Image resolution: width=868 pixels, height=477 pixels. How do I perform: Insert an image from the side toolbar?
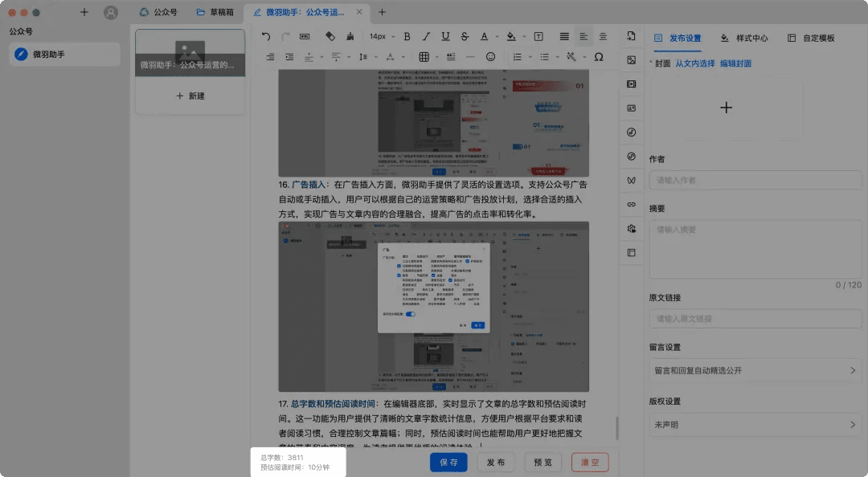pos(632,60)
